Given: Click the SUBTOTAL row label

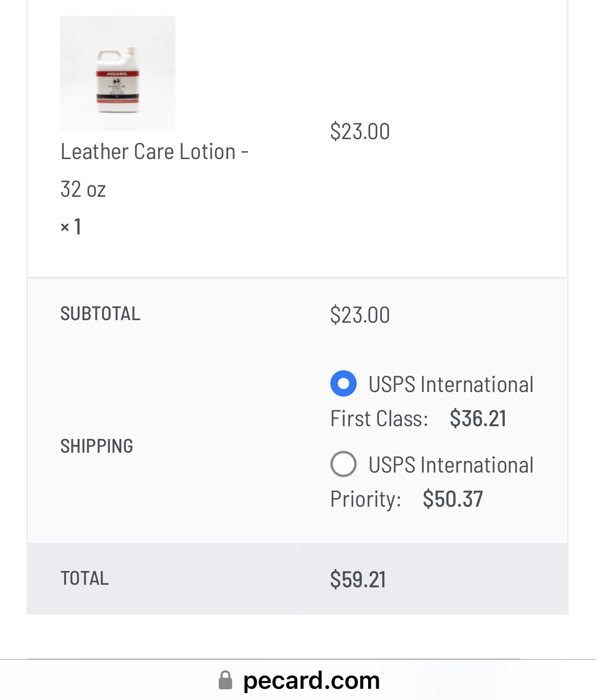Looking at the screenshot, I should 100,314.
